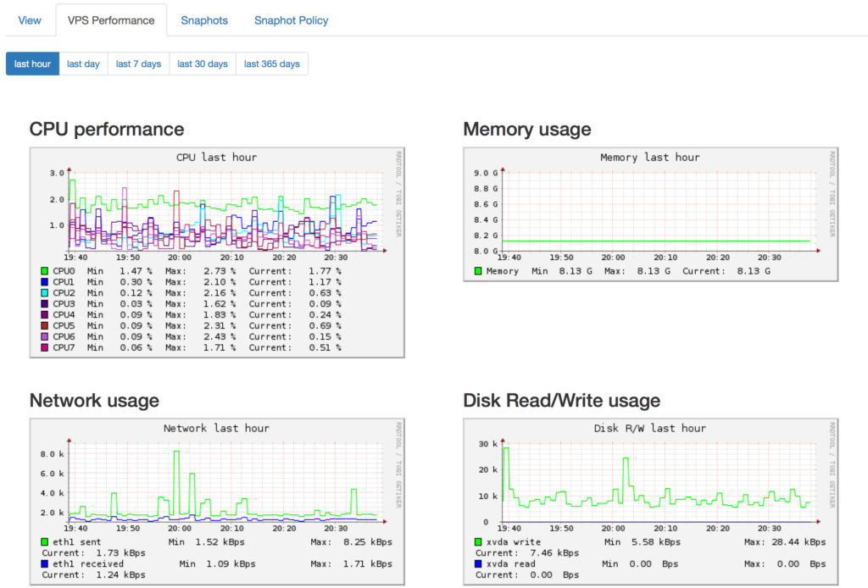
Task: Click the CPU3 dark purple legend swatch
Action: point(44,303)
